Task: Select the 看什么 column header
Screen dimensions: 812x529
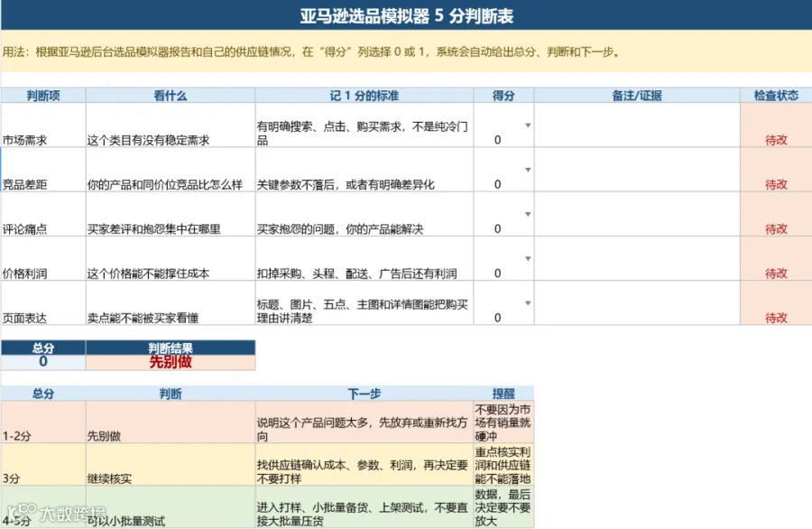Action: tap(171, 96)
